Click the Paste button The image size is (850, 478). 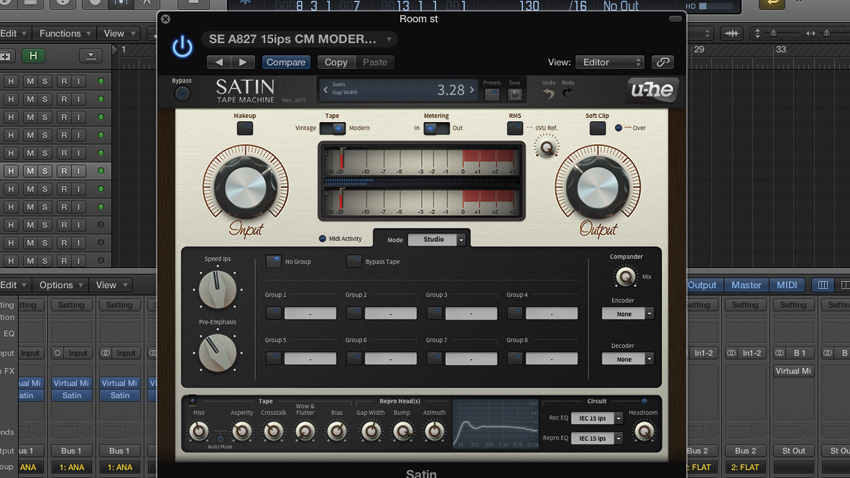[375, 62]
